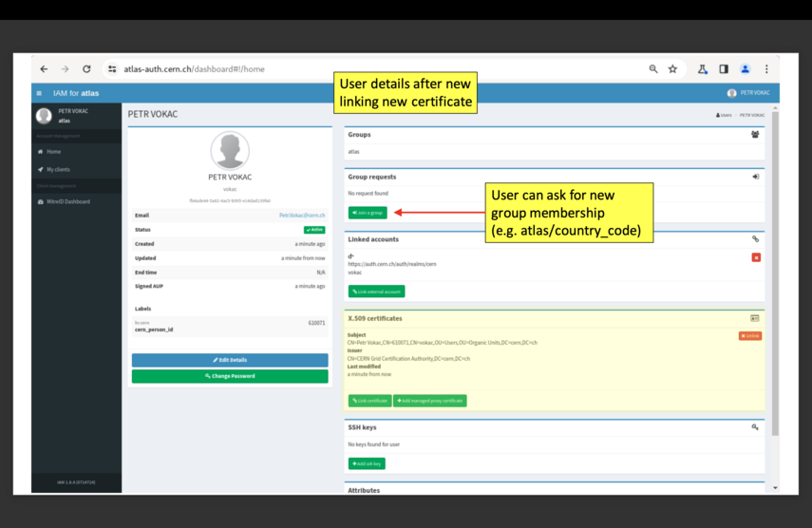Bookmark this page with the star icon
The image size is (812, 528).
(672, 69)
